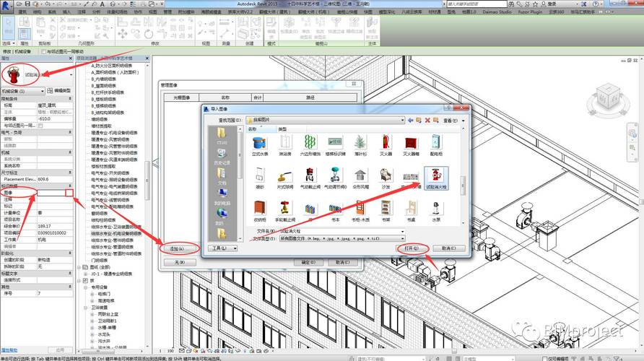Click the red X delete icon in import dialog
This screenshot has width=644, height=361.
pos(427,120)
